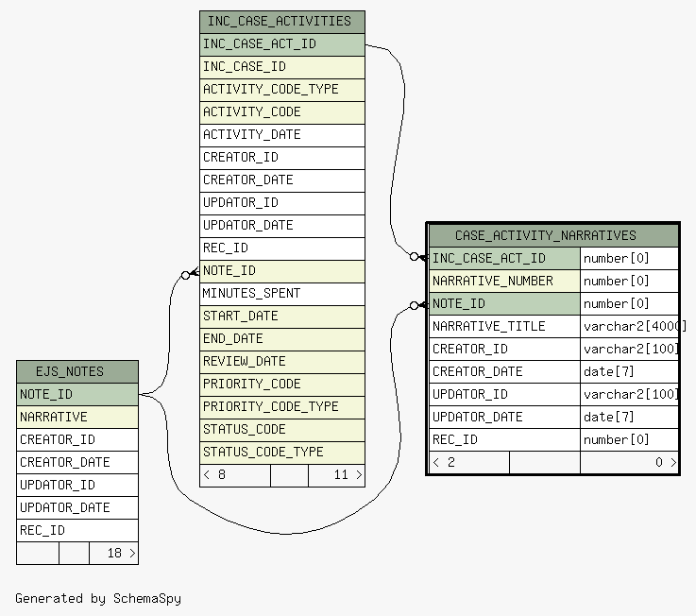Select the CASE_ACTIVITY_NARRATIVES table title
This screenshot has width=696, height=616.
click(552, 235)
